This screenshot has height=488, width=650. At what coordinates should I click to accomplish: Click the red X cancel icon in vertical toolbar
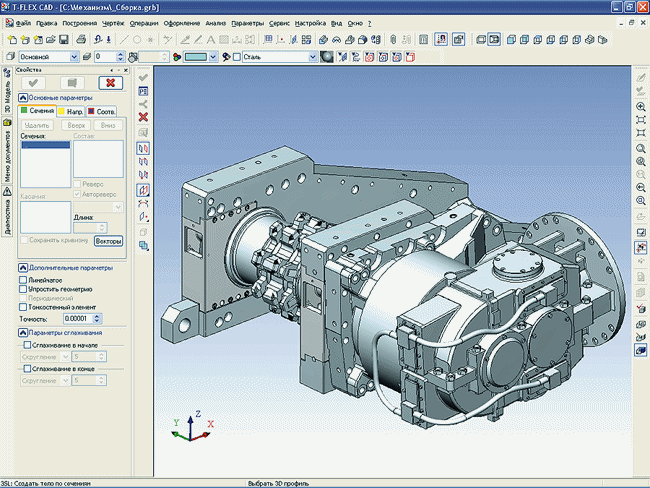[x=143, y=117]
